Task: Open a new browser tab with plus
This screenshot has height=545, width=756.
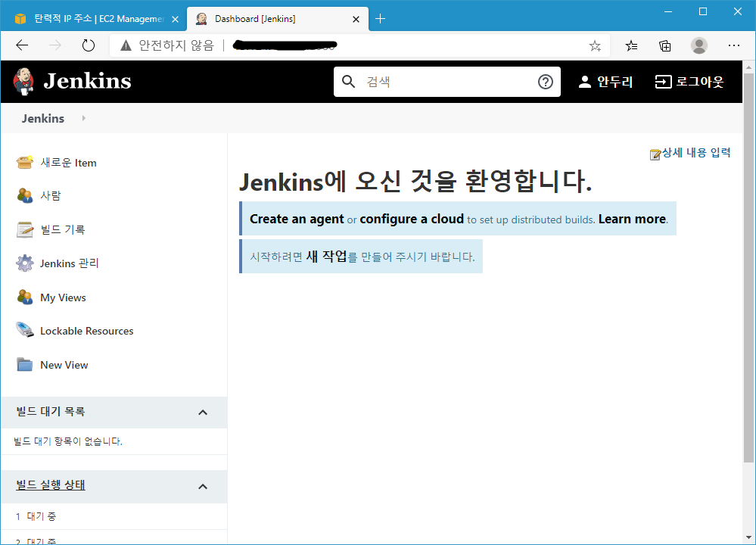Action: [380, 19]
